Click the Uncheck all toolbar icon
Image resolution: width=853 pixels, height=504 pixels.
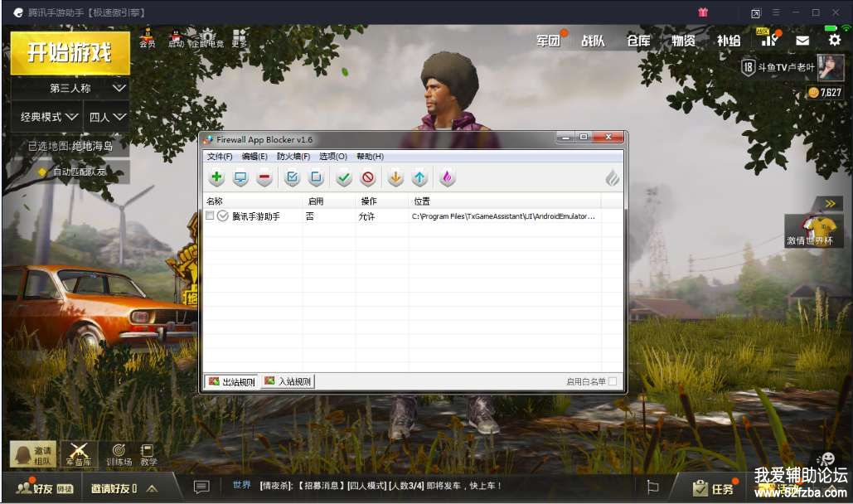click(316, 177)
